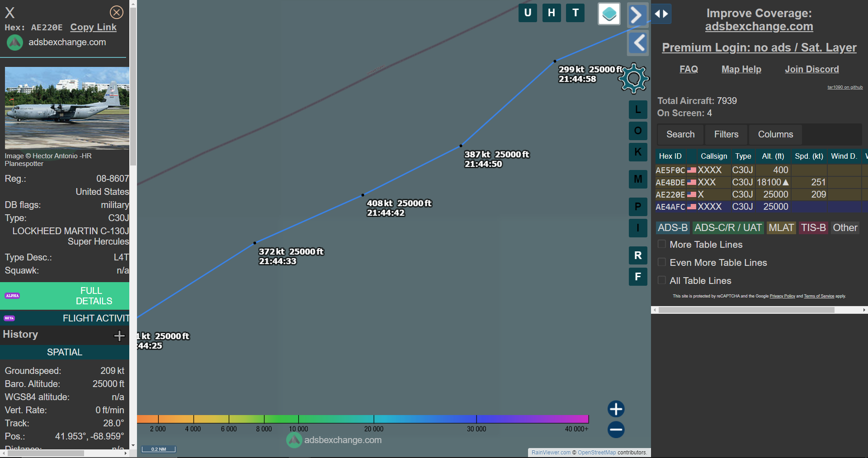The width and height of the screenshot is (868, 458).
Task: Sort table by Type column
Action: coord(743,156)
